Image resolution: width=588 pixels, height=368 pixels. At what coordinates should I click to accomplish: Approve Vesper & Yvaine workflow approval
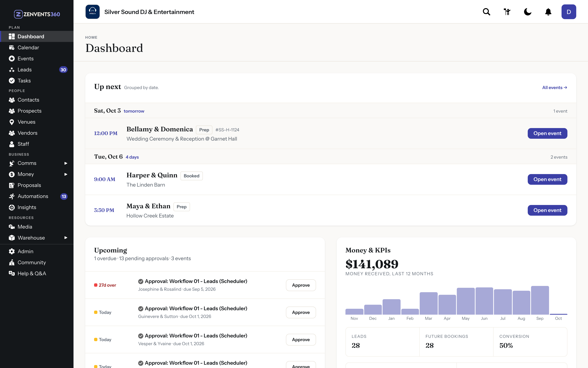click(x=301, y=339)
